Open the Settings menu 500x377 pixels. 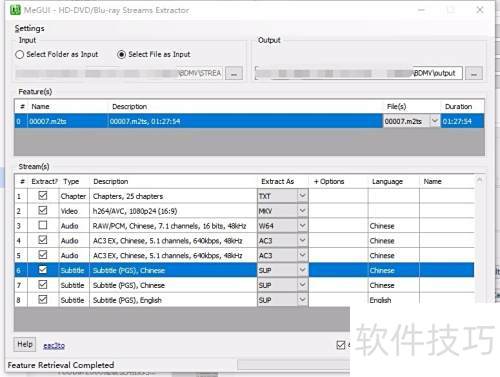click(29, 29)
